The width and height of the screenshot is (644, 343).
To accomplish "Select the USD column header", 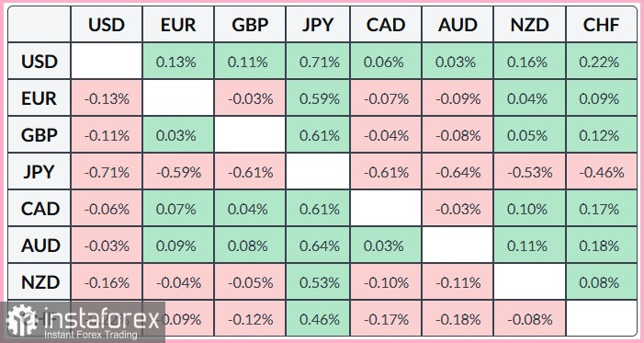I will (x=107, y=25).
